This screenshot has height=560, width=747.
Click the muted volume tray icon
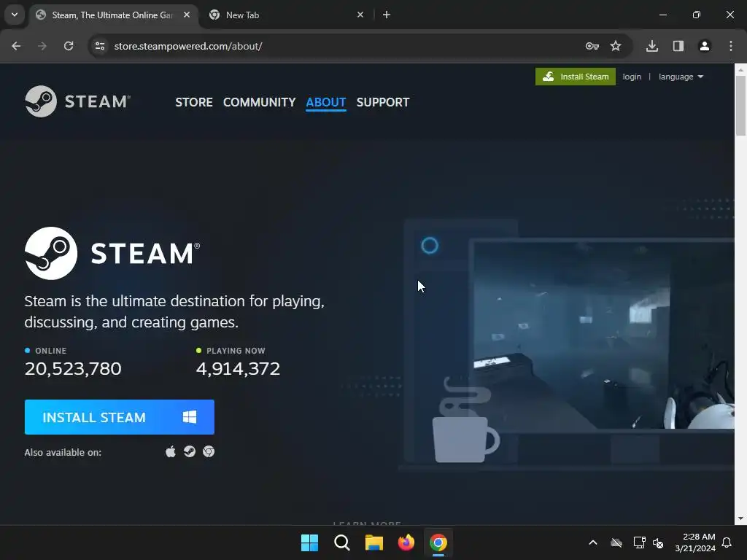point(659,542)
